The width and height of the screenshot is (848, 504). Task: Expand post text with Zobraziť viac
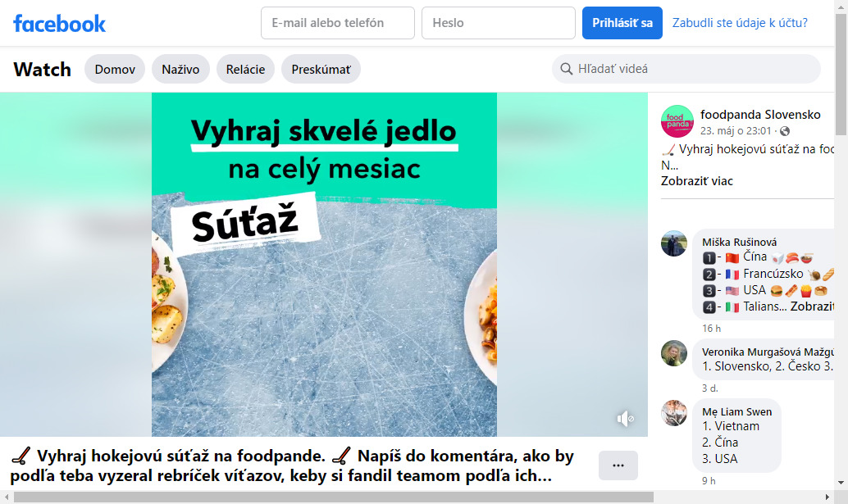coord(696,181)
